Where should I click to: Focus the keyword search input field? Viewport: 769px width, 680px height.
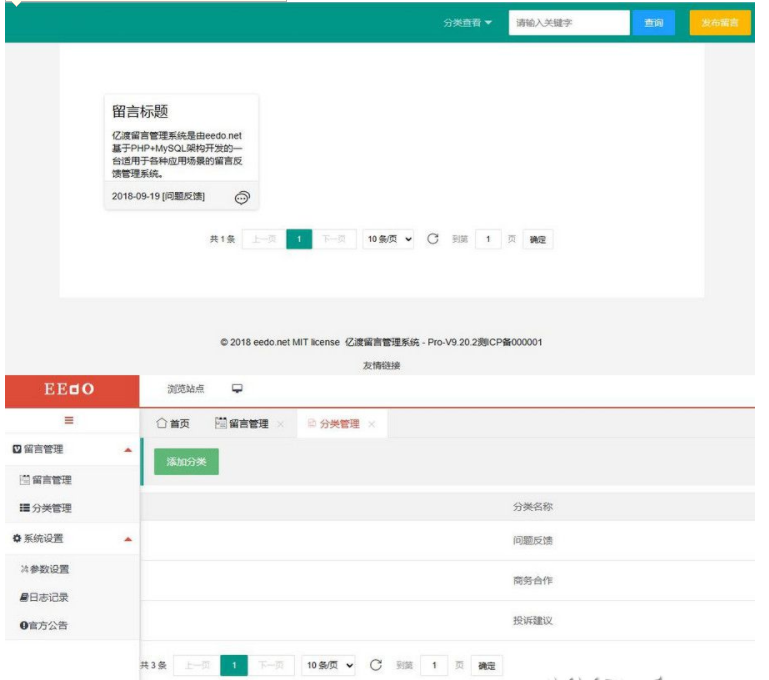[568, 23]
